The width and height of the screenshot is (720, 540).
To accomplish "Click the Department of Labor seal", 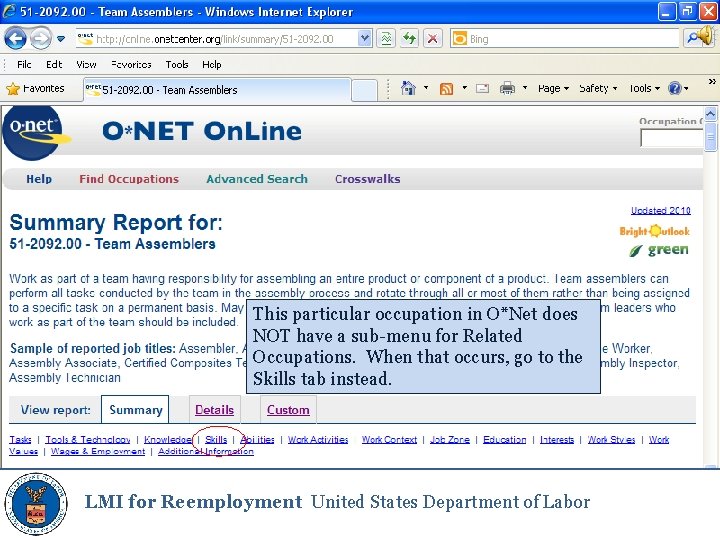I will 36,503.
